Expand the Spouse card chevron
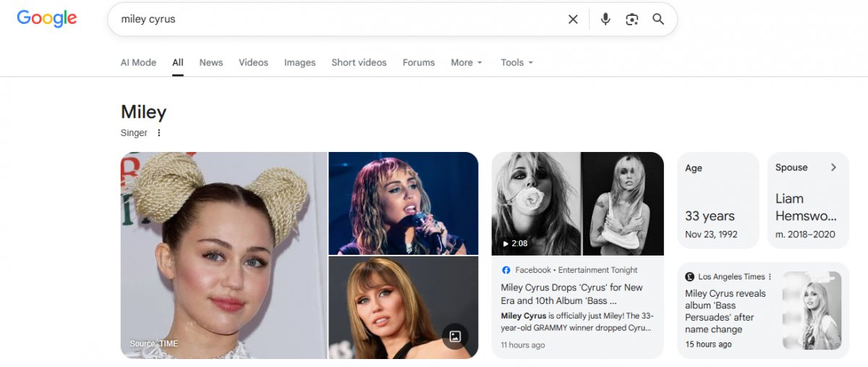 pyautogui.click(x=833, y=167)
